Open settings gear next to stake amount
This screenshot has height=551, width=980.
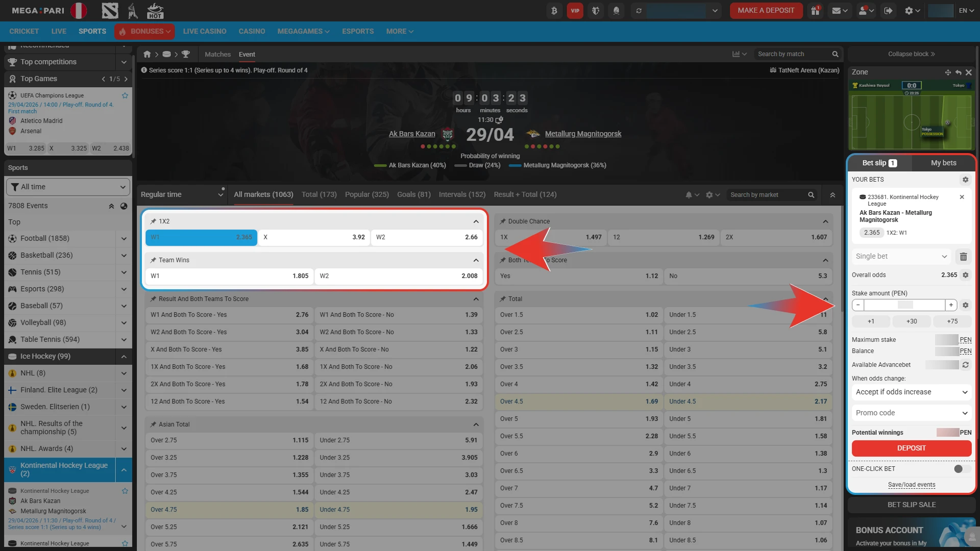pyautogui.click(x=965, y=305)
